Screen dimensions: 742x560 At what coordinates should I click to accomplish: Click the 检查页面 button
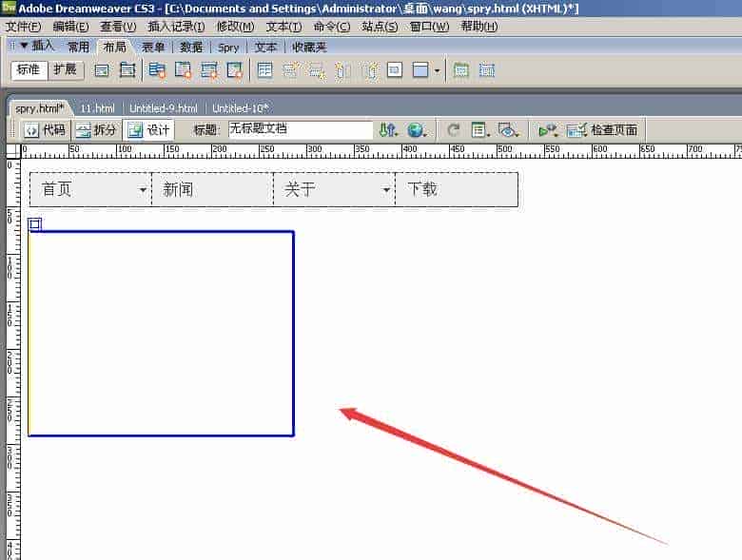[602, 129]
